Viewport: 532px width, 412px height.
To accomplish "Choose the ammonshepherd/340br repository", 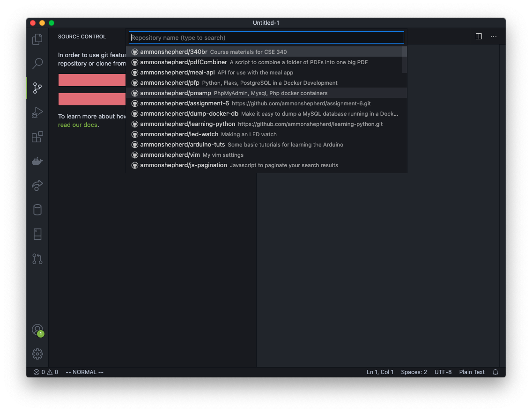I will coord(266,52).
